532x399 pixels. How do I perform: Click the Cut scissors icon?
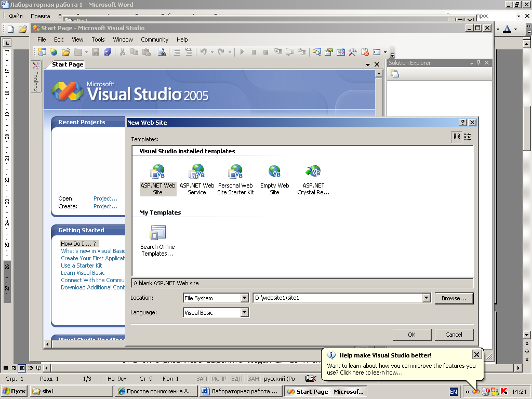click(x=122, y=52)
